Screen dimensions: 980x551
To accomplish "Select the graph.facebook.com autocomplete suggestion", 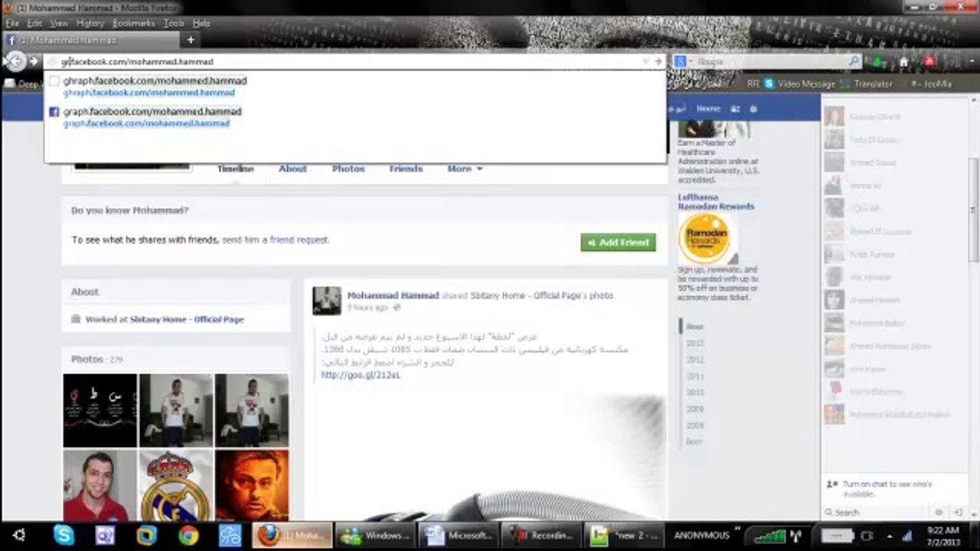I will coord(354,117).
